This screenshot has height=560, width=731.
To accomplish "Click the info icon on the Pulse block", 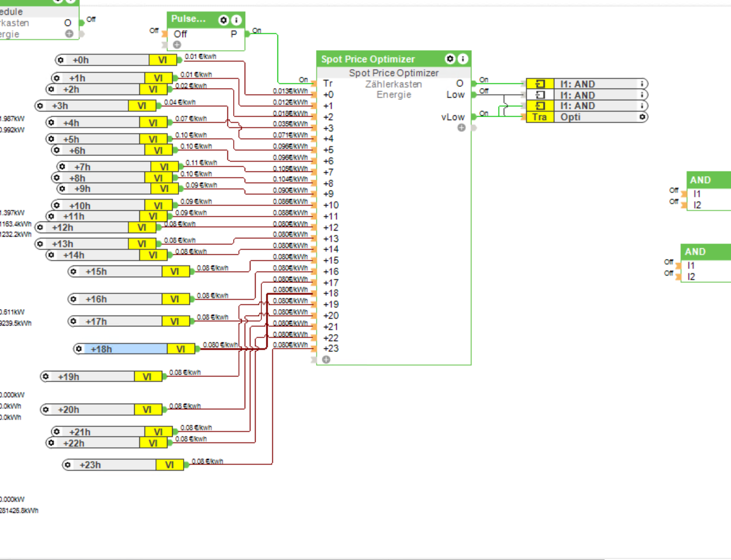I will [x=236, y=20].
